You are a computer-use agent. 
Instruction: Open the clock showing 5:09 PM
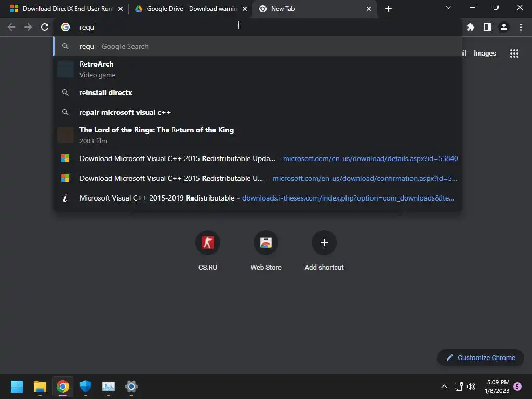point(497,387)
